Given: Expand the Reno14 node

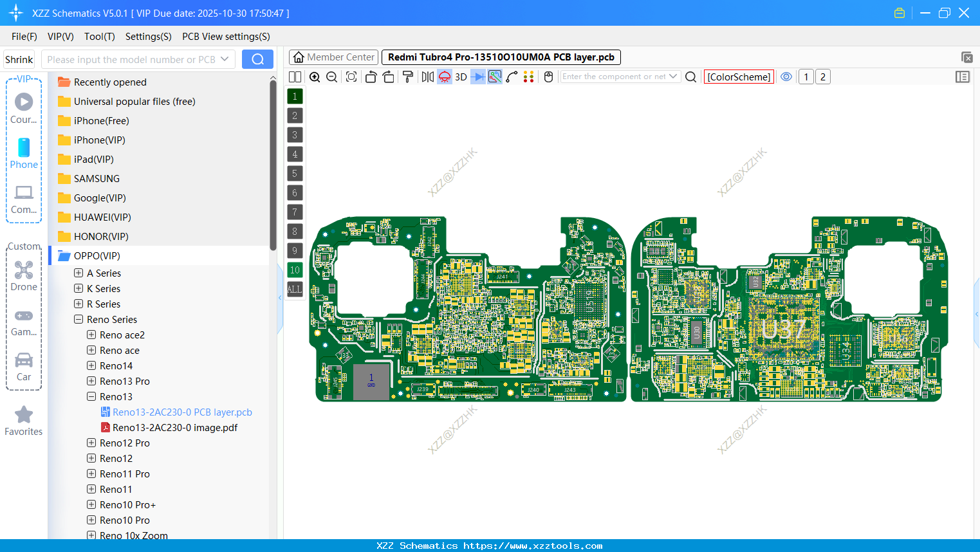Looking at the screenshot, I should pyautogui.click(x=91, y=365).
